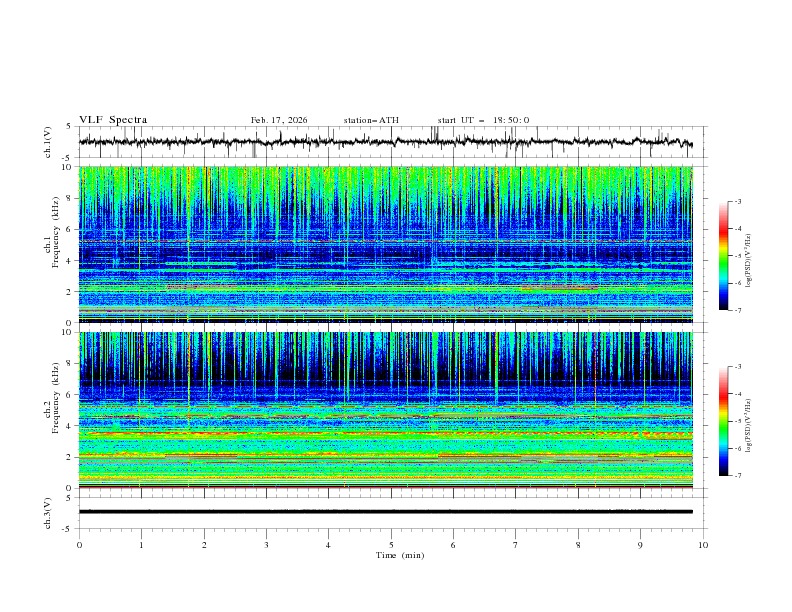Click the ch.3 voltage flat black trace
Screen dimensions: 792x612
click(385, 512)
